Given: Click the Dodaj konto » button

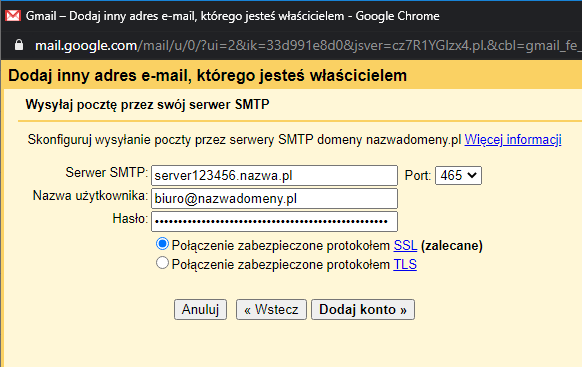Looking at the screenshot, I should (x=363, y=309).
